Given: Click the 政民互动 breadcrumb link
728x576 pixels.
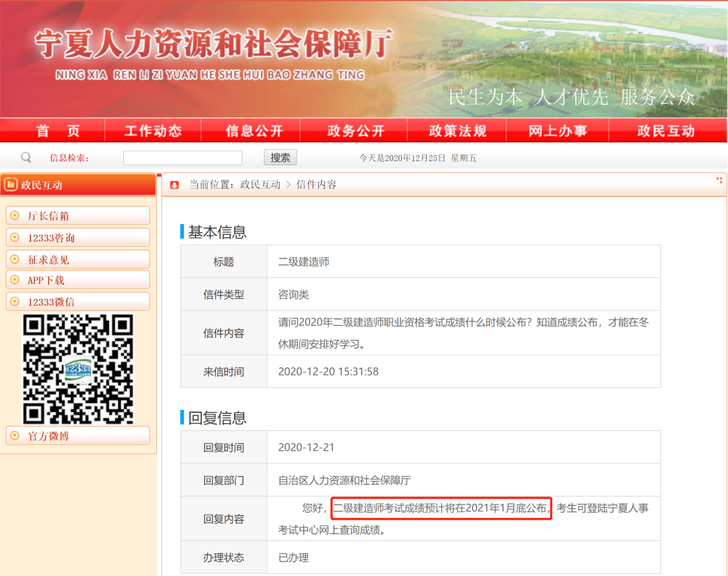Looking at the screenshot, I should [260, 185].
